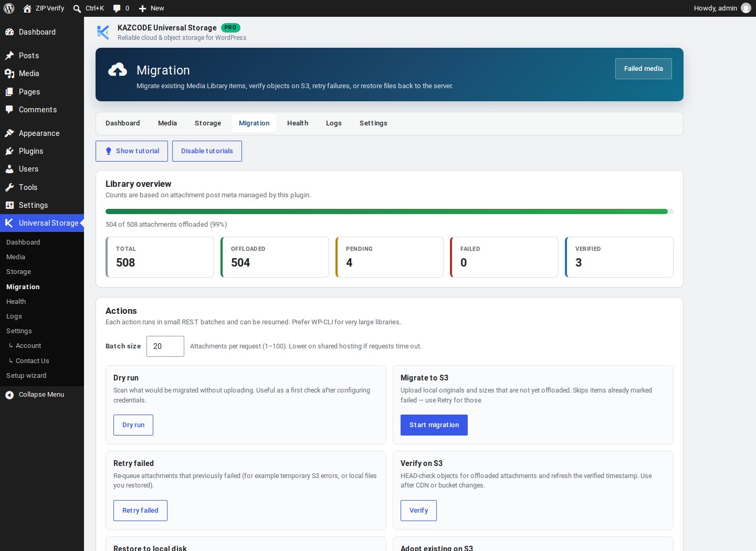Open ZIP Verify site home icon
The height and width of the screenshot is (551, 756).
27,8
